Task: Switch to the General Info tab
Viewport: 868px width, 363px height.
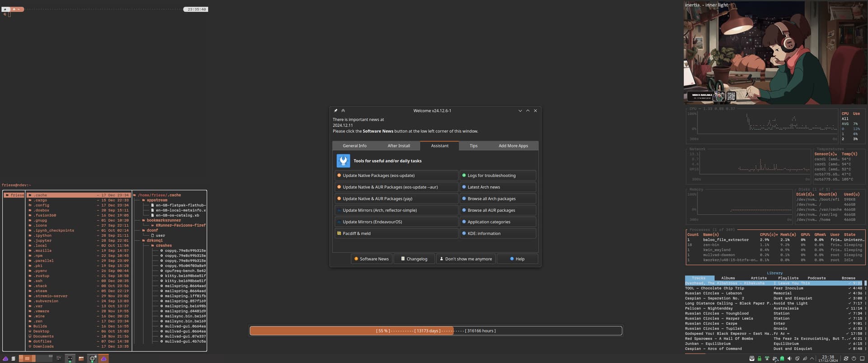Action: click(354, 146)
